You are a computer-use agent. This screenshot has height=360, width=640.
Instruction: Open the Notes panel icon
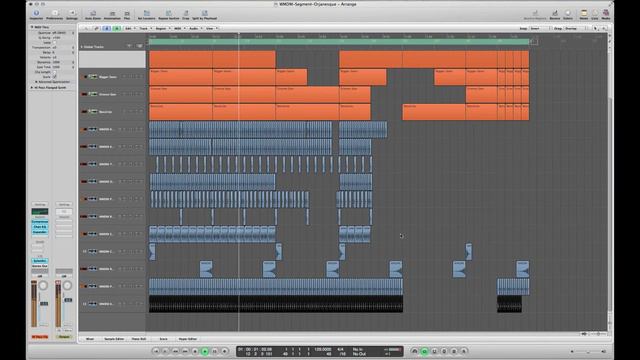point(584,15)
